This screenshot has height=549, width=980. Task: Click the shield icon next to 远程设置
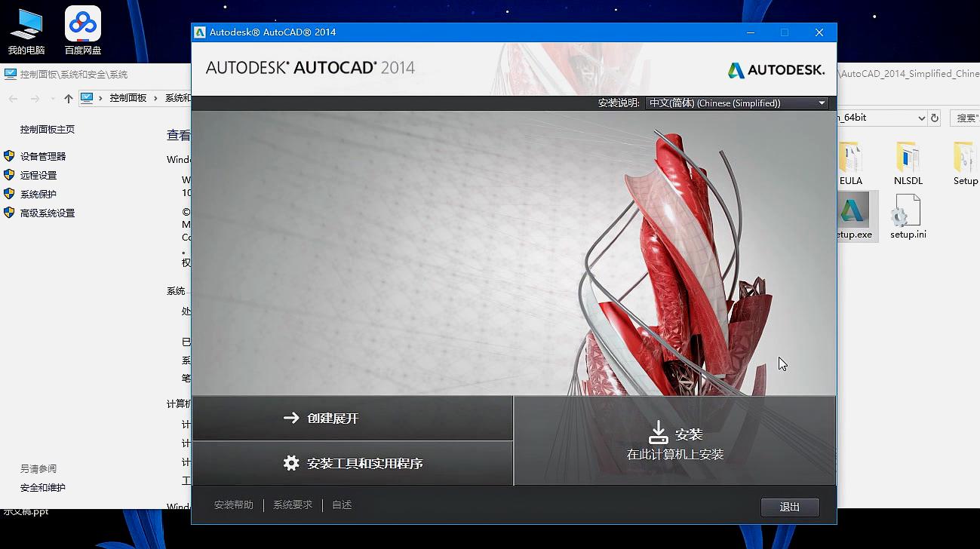click(x=9, y=175)
